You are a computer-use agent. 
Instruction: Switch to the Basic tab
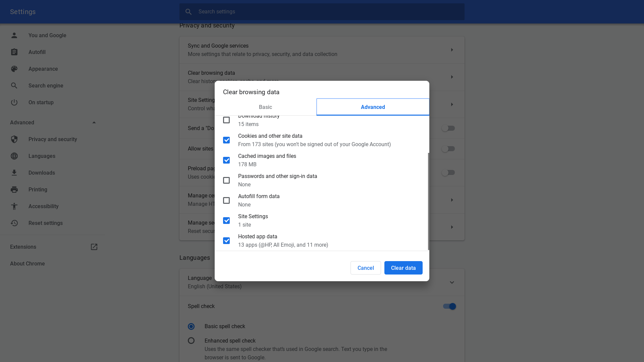(265, 107)
